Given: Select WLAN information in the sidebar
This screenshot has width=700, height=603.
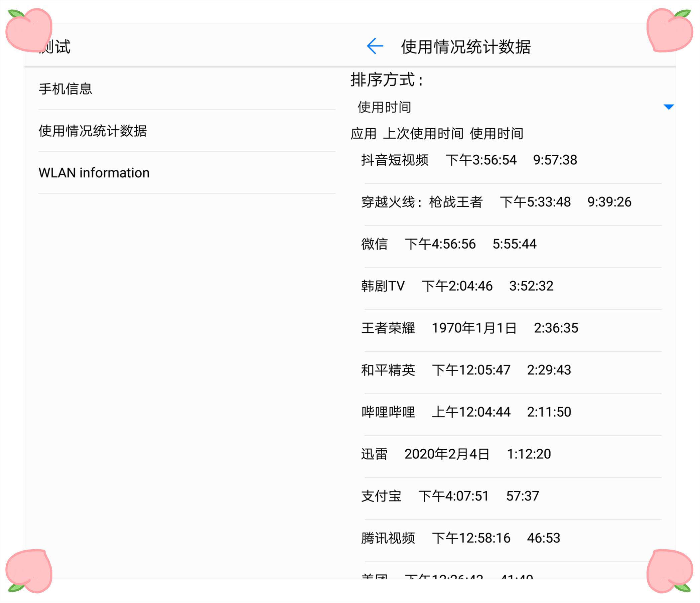Looking at the screenshot, I should coord(94,173).
